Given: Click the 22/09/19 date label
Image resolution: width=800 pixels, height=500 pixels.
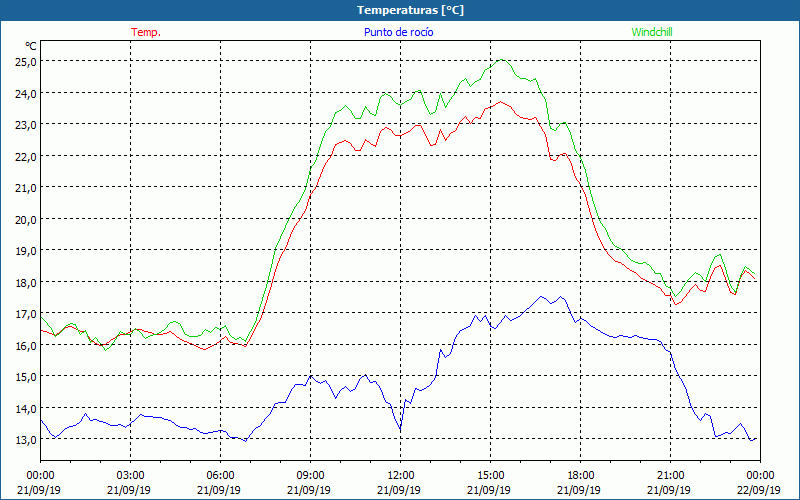Looking at the screenshot, I should point(760,490).
